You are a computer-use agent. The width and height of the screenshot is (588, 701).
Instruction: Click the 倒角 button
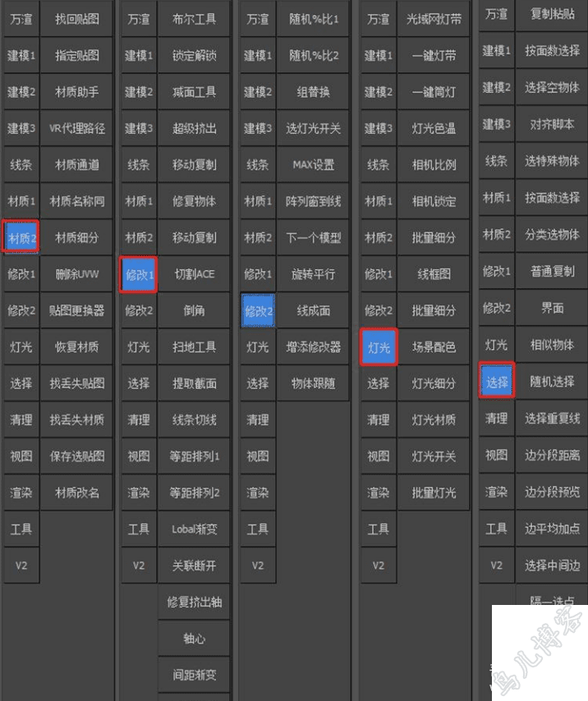click(x=194, y=311)
